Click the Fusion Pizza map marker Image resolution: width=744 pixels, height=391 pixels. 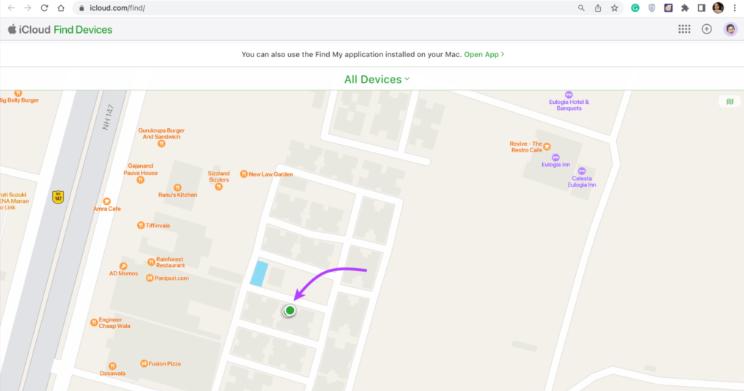point(144,363)
